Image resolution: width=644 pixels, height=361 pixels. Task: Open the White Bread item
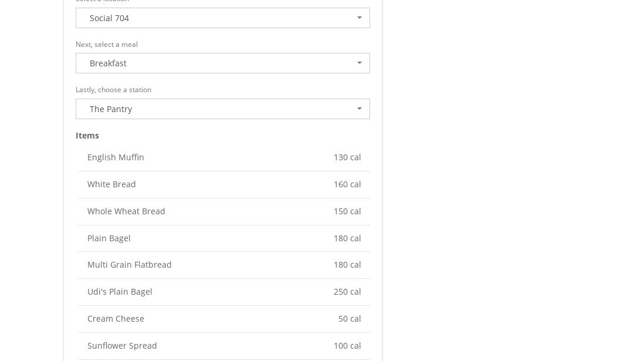pyautogui.click(x=111, y=184)
